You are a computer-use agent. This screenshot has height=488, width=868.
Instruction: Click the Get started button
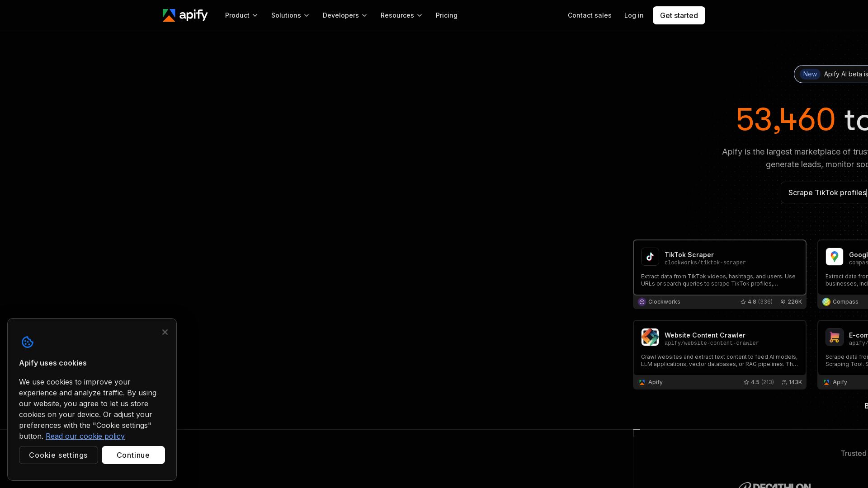[679, 15]
